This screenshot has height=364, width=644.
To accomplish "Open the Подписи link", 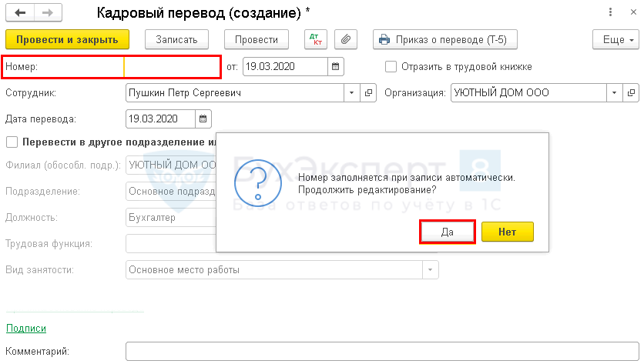I will 26,328.
